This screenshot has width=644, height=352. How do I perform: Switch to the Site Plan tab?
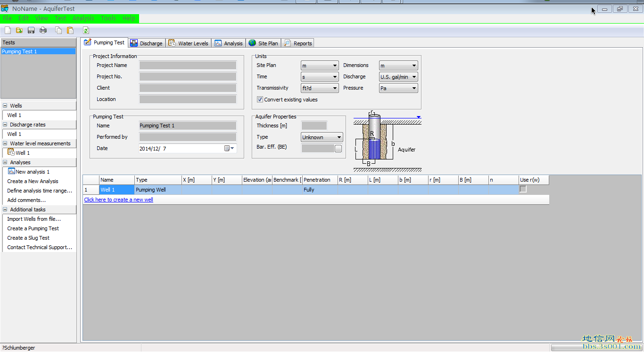pyautogui.click(x=264, y=43)
